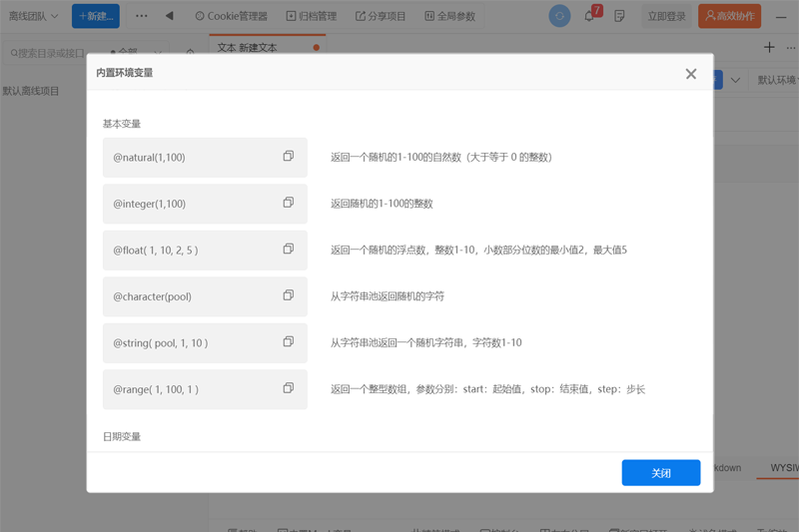Open the more options ellipsis menu
This screenshot has width=799, height=532.
141,16
